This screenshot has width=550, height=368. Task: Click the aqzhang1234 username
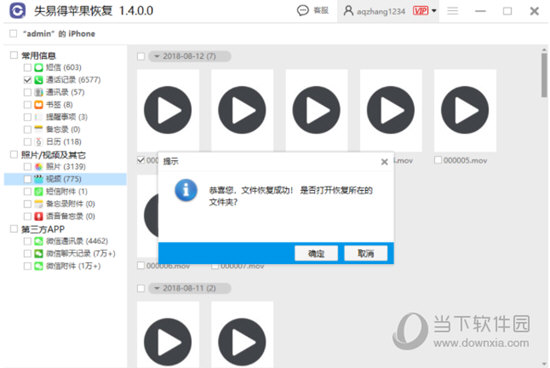click(x=381, y=12)
